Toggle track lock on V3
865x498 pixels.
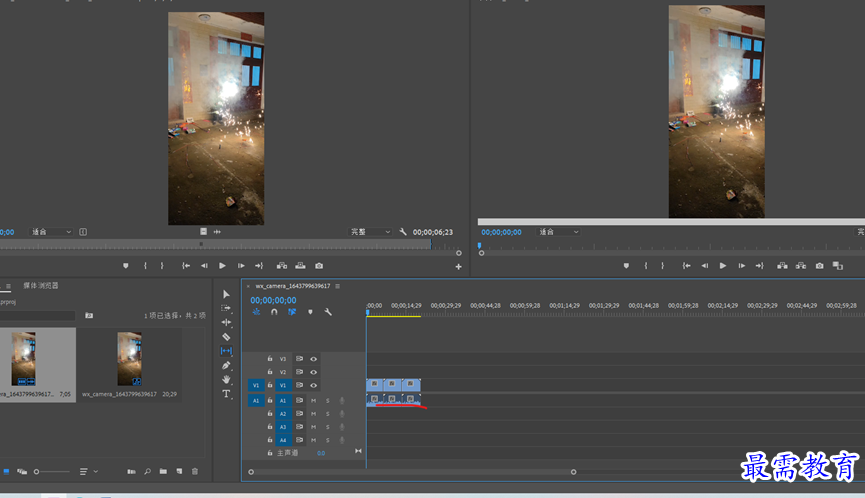click(270, 358)
